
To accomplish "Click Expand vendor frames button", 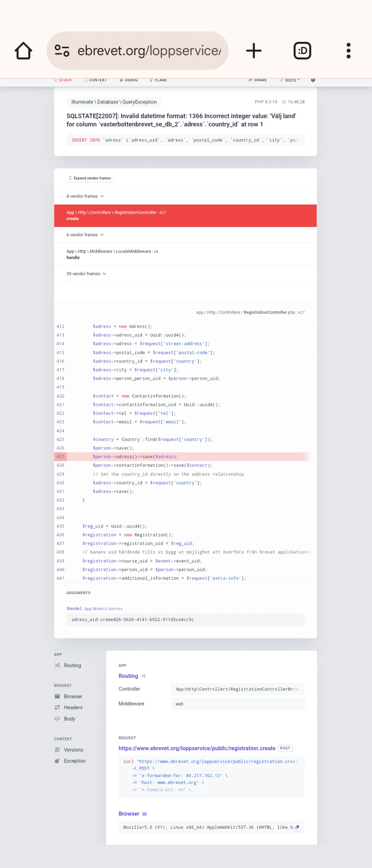I will 90,178.
